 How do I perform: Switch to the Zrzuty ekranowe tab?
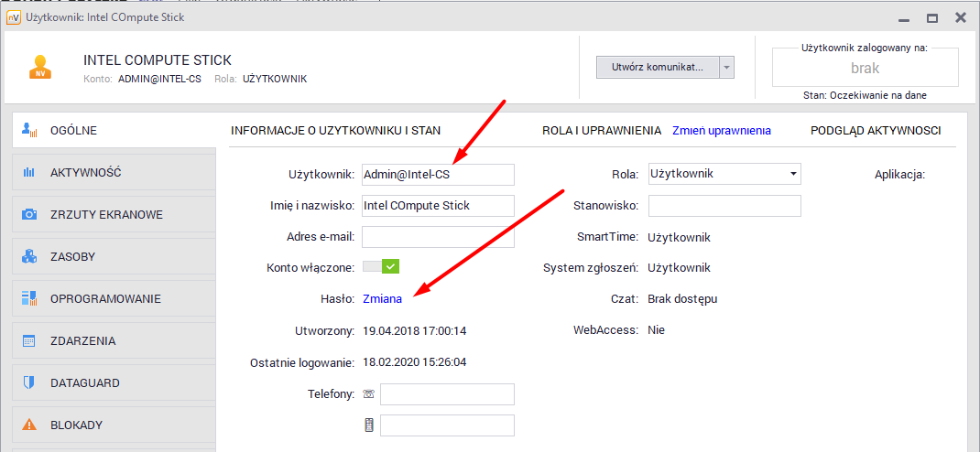106,214
